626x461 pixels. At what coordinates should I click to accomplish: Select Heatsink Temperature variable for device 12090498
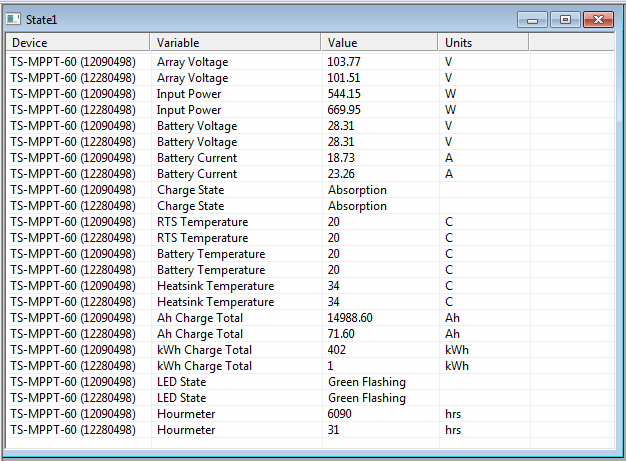(216, 286)
